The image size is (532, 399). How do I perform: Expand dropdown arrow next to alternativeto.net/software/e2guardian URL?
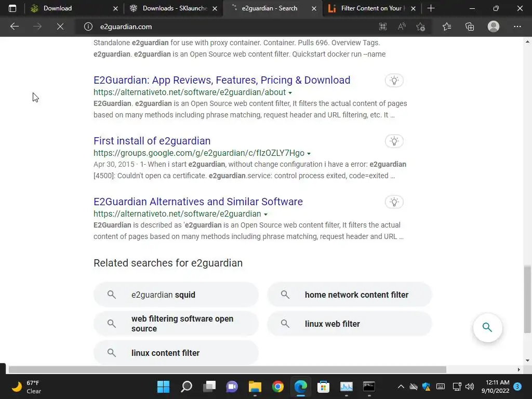265,214
